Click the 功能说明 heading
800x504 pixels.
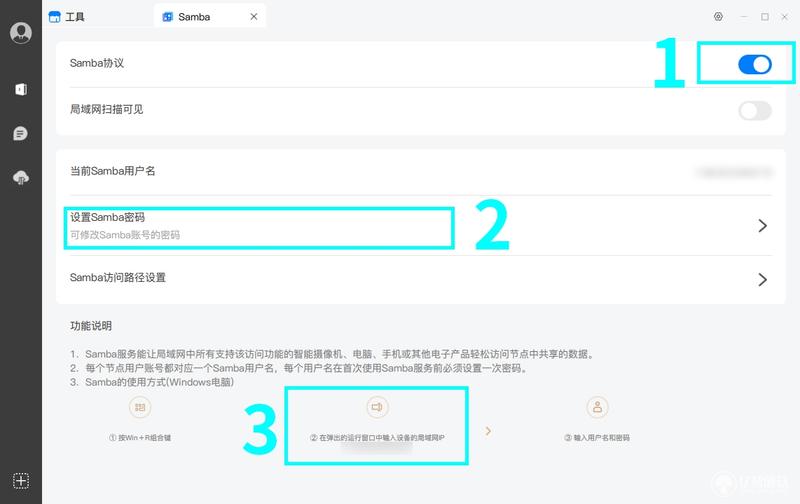[91, 326]
